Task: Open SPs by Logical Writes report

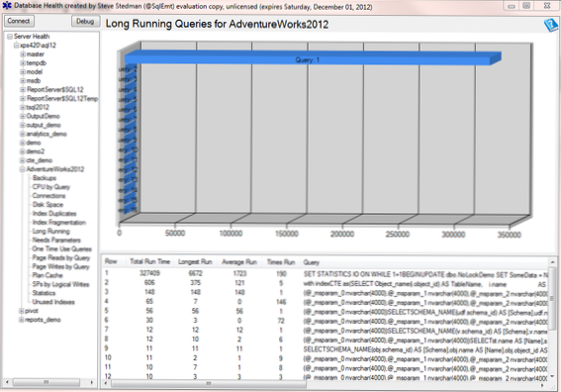Action: pos(60,284)
